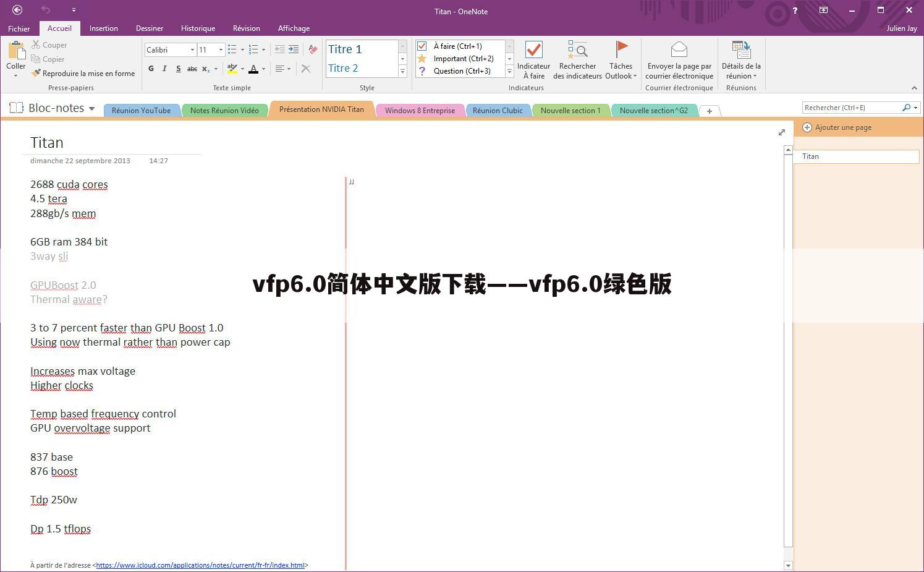Image resolution: width=924 pixels, height=572 pixels.
Task: Click paragraph alignment icon
Action: pyautogui.click(x=280, y=69)
